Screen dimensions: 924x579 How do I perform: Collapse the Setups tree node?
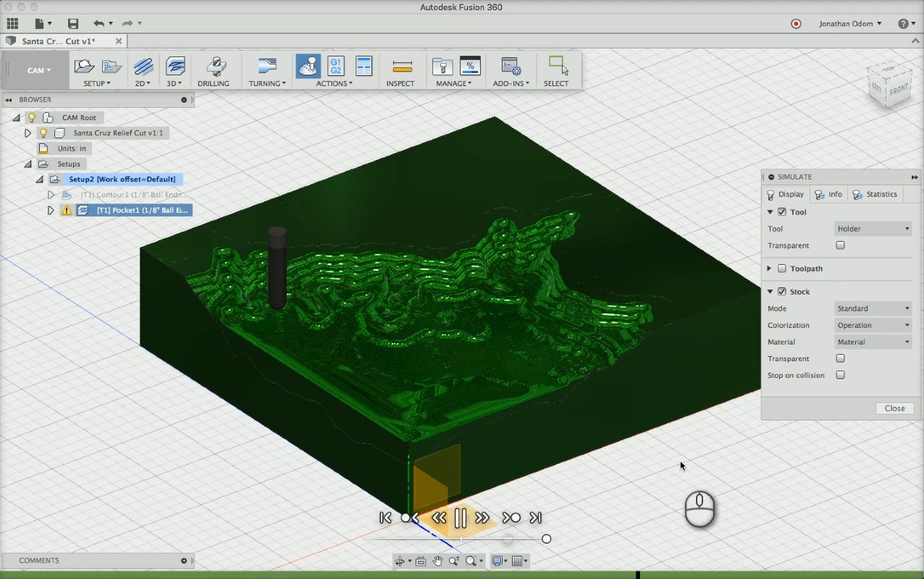28,164
